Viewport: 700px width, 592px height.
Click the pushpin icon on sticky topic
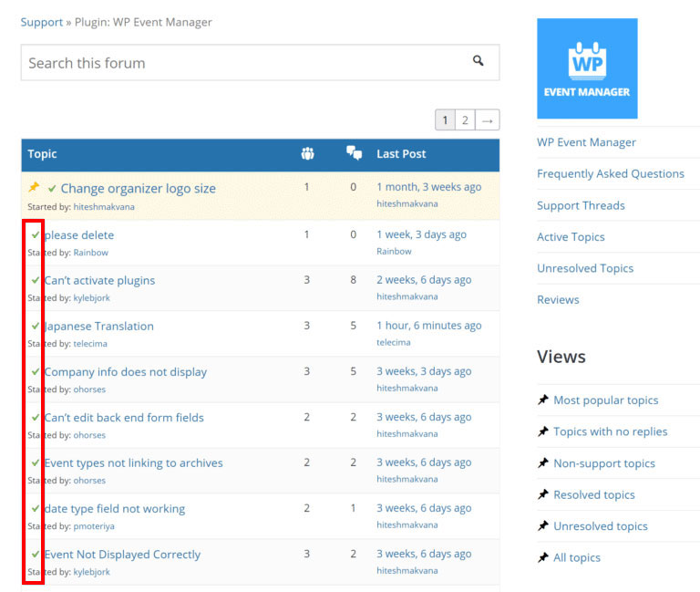[x=34, y=187]
